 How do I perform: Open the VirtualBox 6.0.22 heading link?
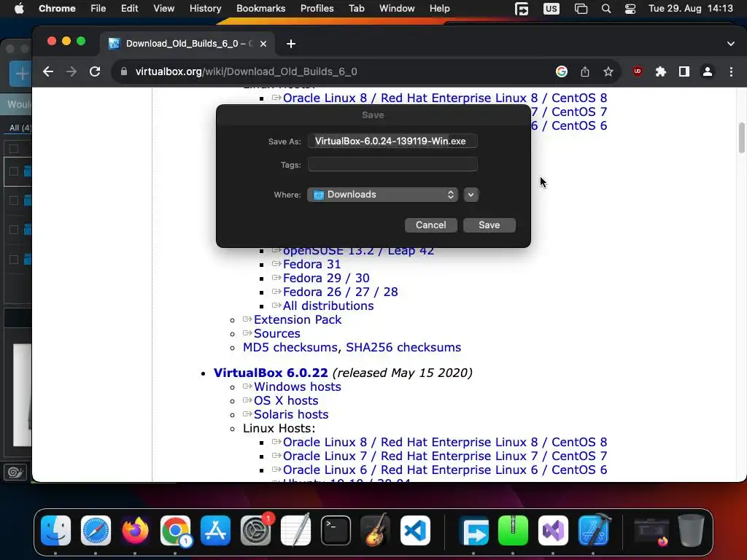point(271,373)
